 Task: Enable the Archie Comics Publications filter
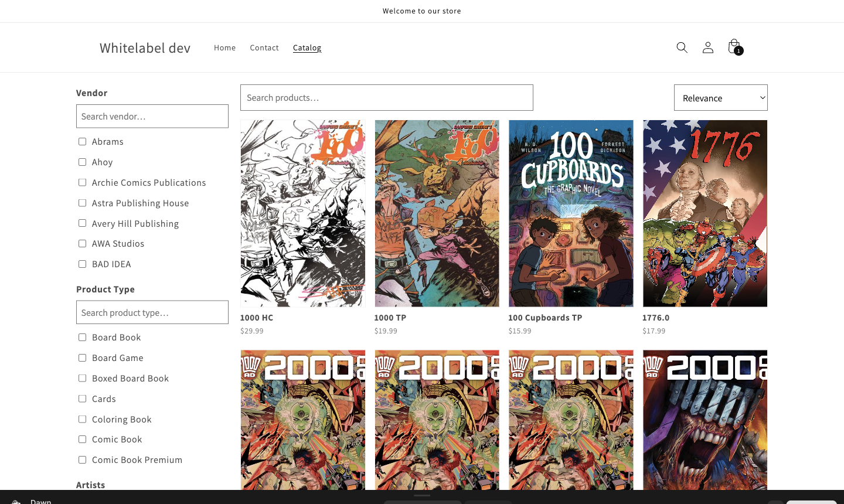(x=83, y=183)
